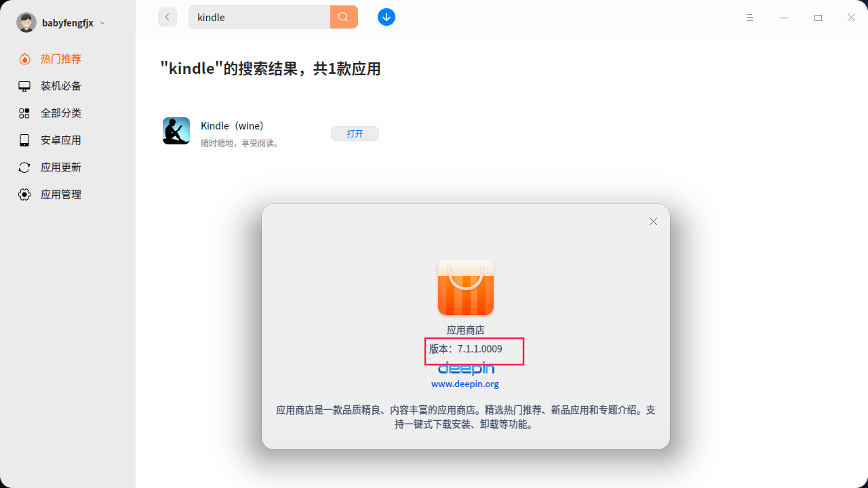
Task: Click the about dialog description paragraph
Action: click(x=466, y=418)
